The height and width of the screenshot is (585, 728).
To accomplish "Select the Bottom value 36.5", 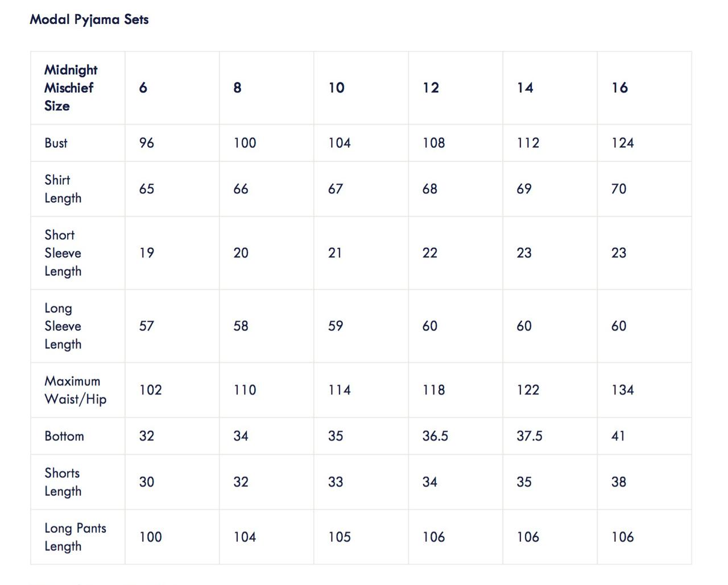I will click(x=435, y=436).
